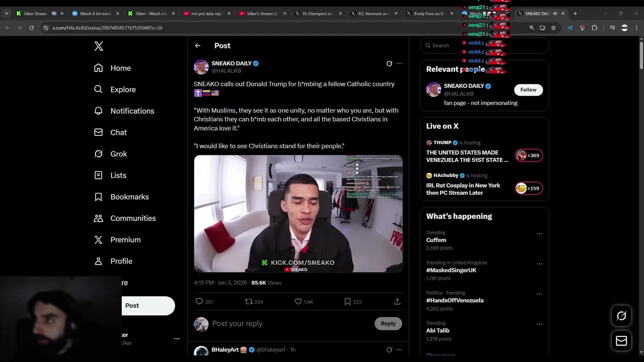Image resolution: width=644 pixels, height=362 pixels.
Task: Open Chat in the sidebar
Action: [111, 132]
